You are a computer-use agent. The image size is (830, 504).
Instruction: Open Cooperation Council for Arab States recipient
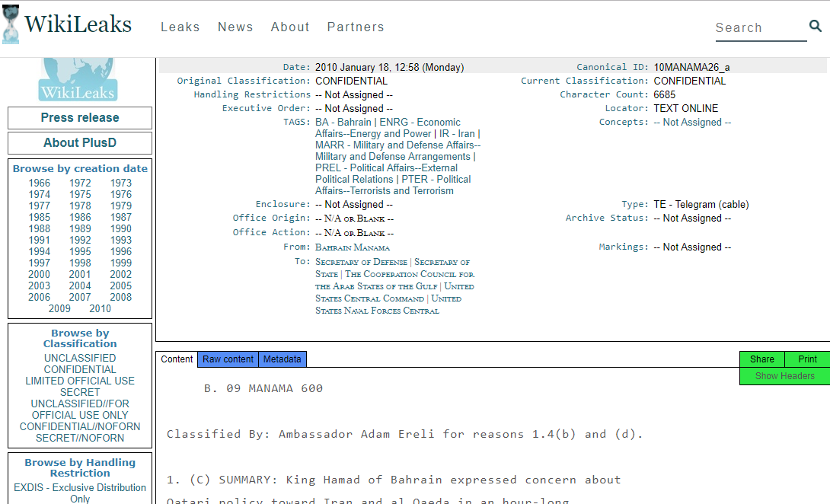(395, 280)
